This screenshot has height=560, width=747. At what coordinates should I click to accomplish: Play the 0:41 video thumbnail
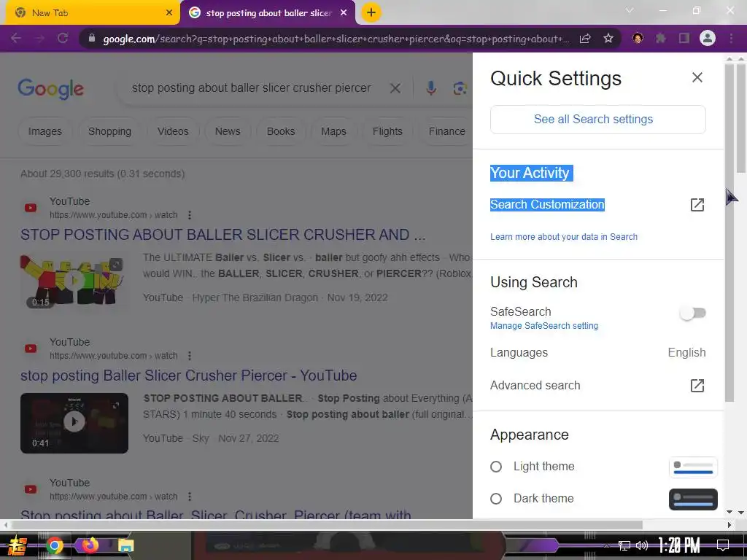click(74, 423)
